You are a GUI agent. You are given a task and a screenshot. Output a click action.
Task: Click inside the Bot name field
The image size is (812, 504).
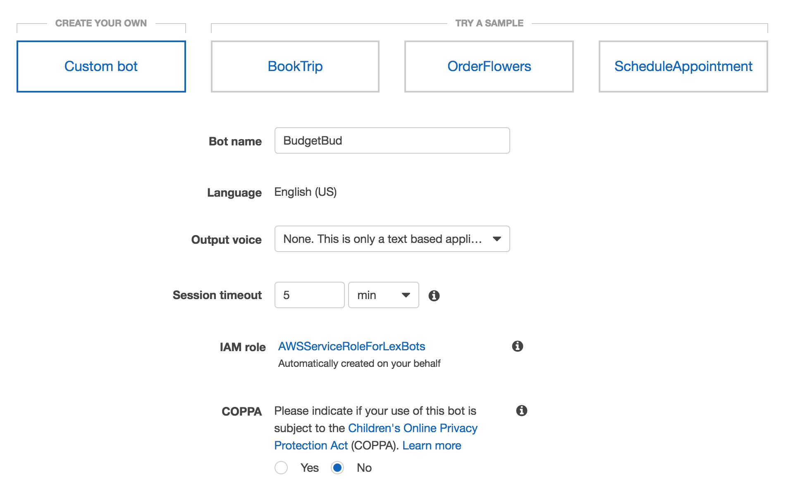coord(392,140)
